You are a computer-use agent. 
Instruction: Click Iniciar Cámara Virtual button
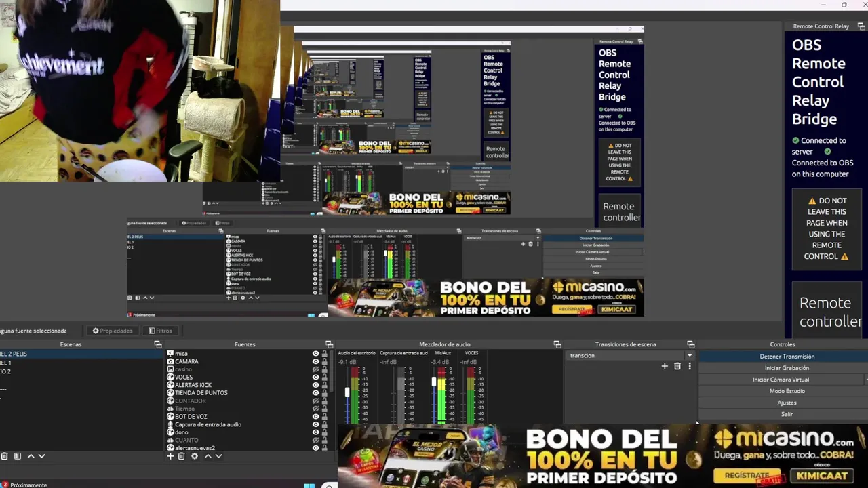tap(781, 380)
